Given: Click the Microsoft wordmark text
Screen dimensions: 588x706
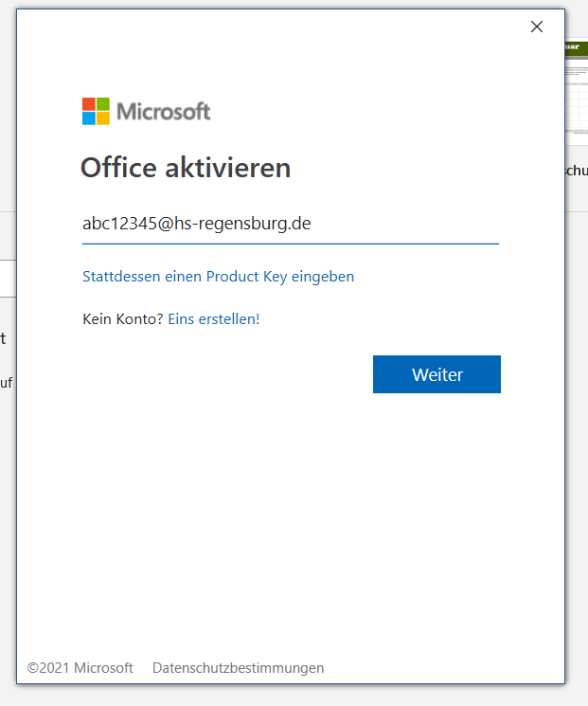Looking at the screenshot, I should (x=163, y=112).
